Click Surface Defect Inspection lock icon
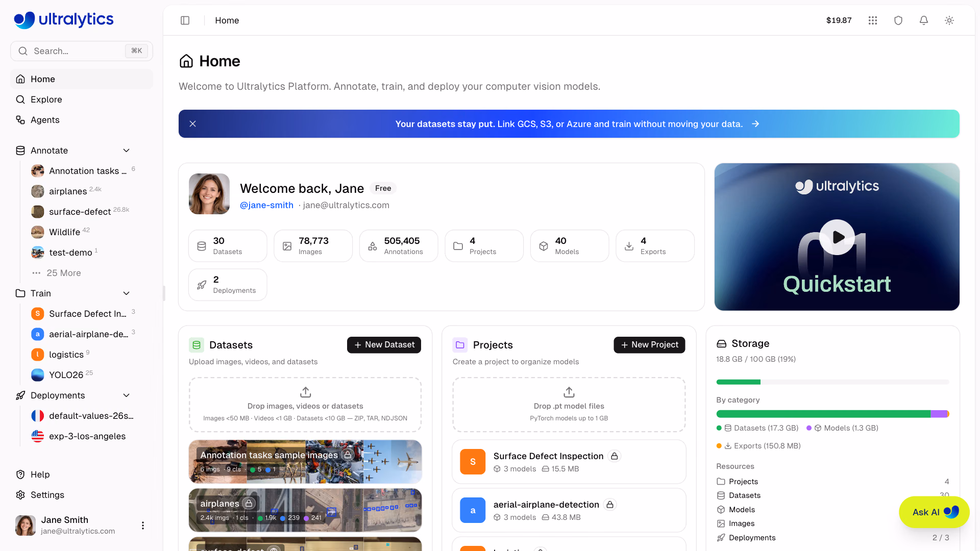Screen dimensions: 980x551 click(x=615, y=456)
